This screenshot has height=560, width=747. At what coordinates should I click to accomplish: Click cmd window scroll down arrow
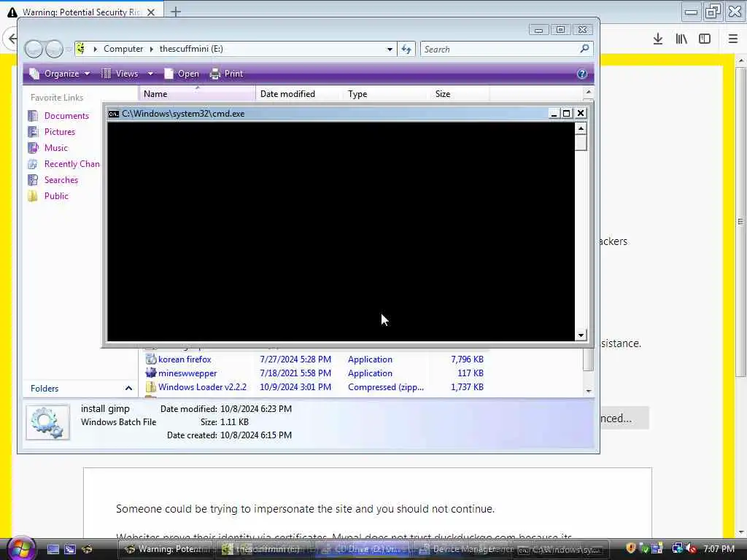(x=581, y=335)
